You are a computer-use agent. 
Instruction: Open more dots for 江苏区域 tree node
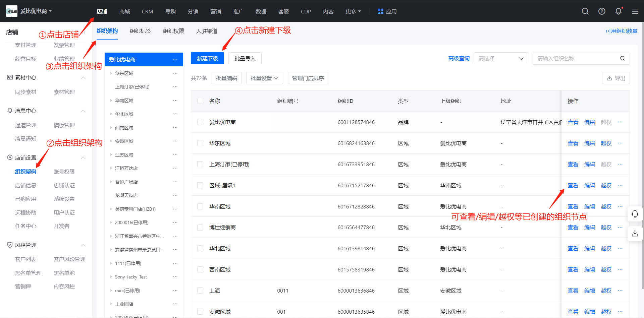[175, 155]
